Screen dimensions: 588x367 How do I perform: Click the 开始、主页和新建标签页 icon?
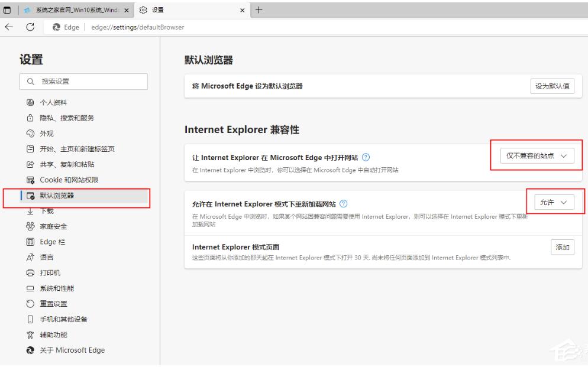[x=30, y=149]
